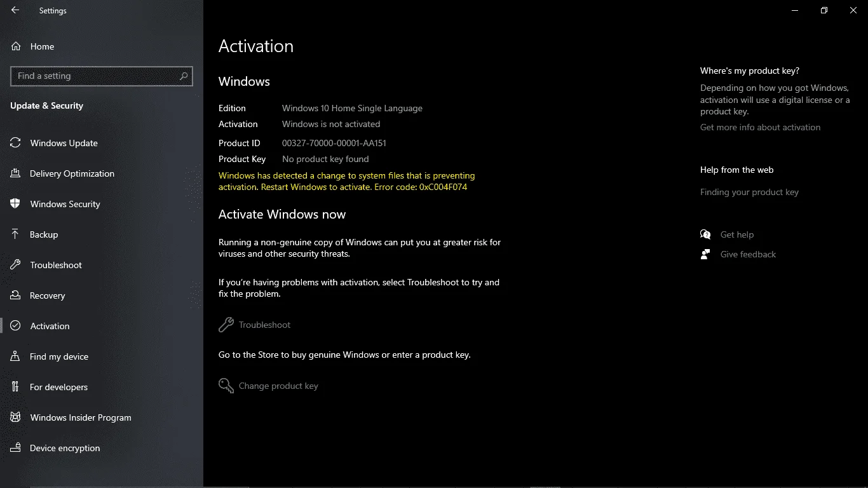
Task: Click the Windows 10 Home Single Language text
Action: point(352,108)
